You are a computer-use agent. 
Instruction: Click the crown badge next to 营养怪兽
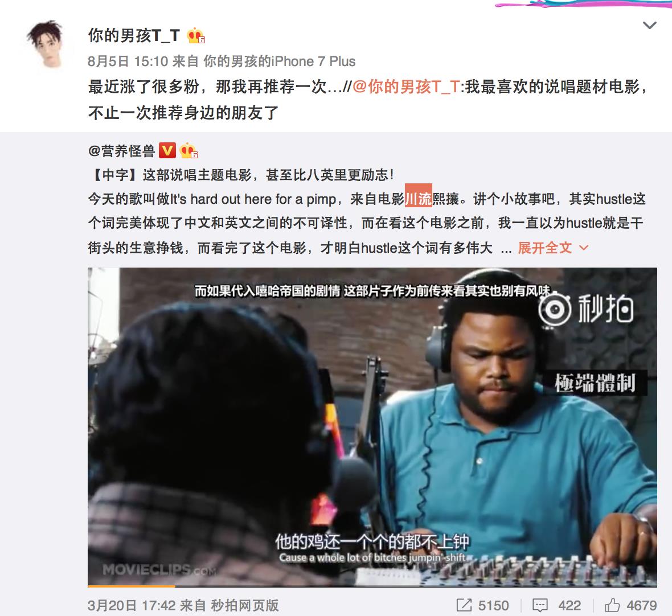pos(188,151)
